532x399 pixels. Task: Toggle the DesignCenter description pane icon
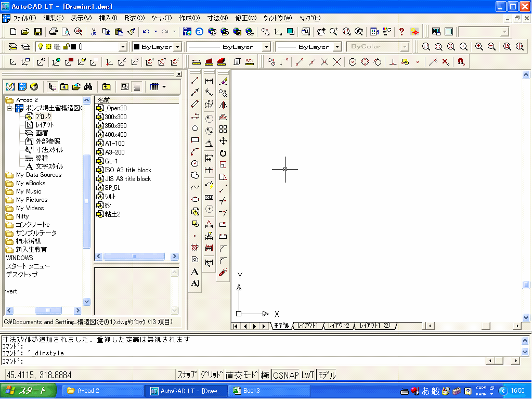coord(137,87)
